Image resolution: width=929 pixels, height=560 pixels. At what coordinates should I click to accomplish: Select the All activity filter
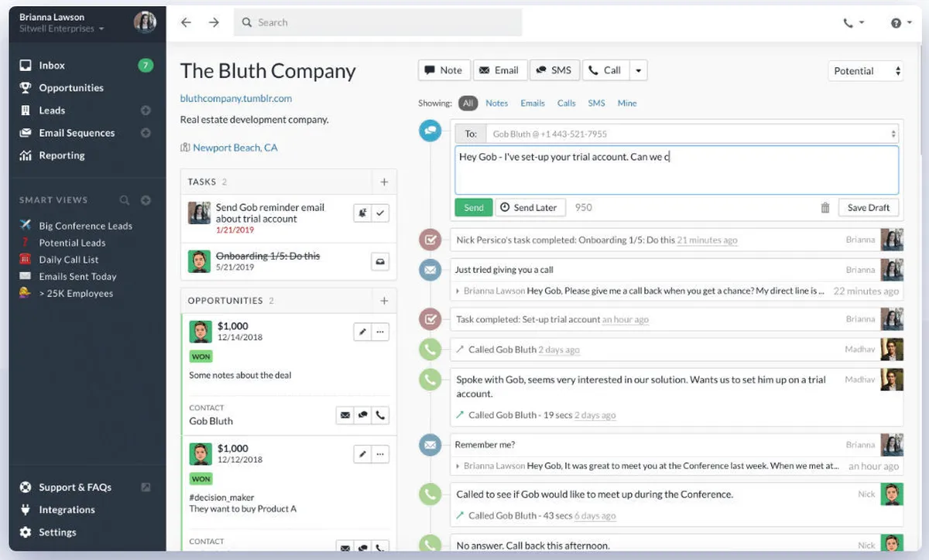click(468, 103)
